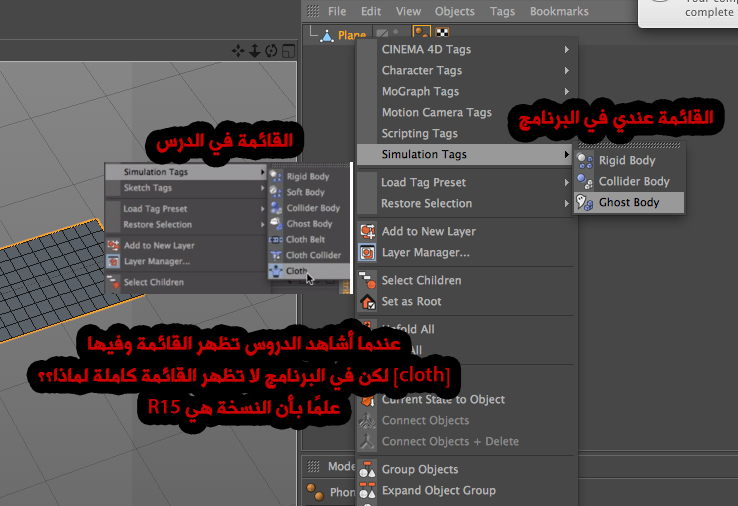Click the viewport move camera icon
Viewport: 738px width, 506px height.
(x=238, y=50)
